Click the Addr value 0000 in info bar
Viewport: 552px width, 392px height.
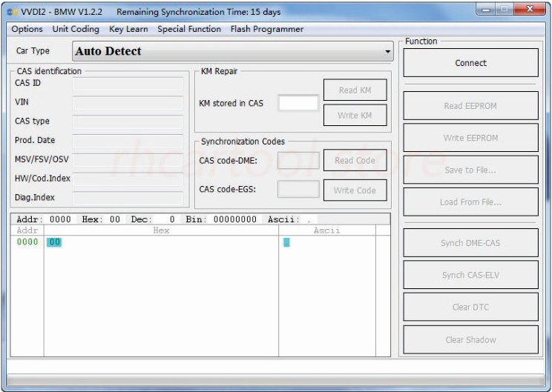pyautogui.click(x=60, y=219)
